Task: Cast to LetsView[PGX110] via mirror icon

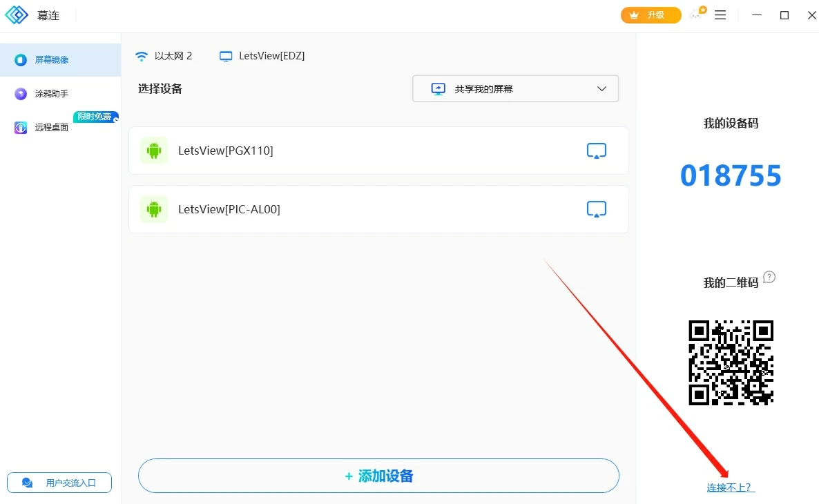Action: pyautogui.click(x=597, y=151)
